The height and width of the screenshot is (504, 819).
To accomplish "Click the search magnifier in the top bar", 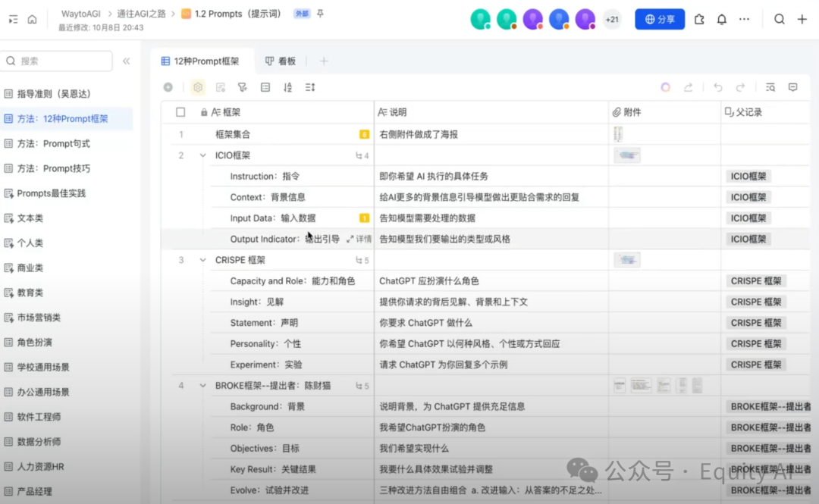I will 779,20.
